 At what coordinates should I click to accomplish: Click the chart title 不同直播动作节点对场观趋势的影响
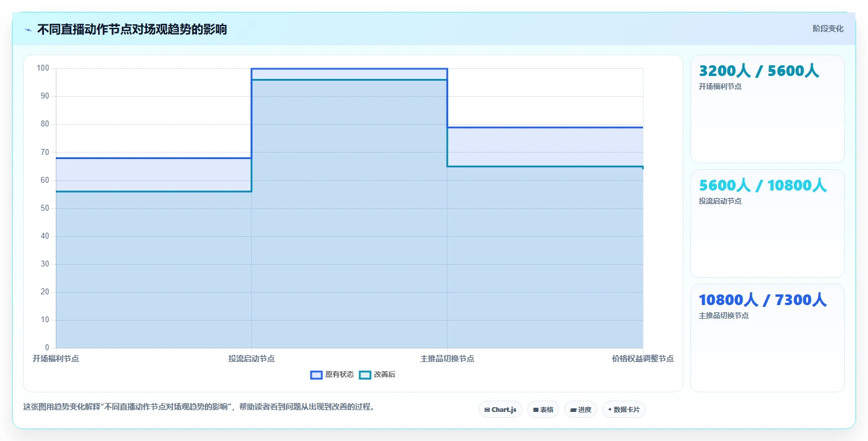pos(132,29)
